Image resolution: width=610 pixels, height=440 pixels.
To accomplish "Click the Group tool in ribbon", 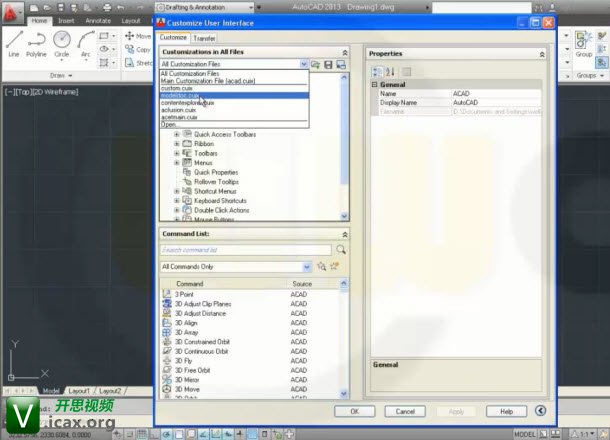I will tap(584, 44).
